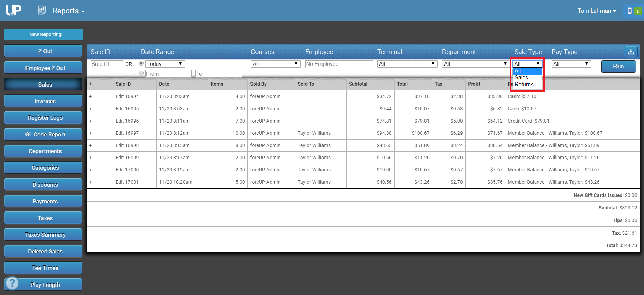Viewport: 644px width, 295px height.
Task: Click the From date input field
Action: (x=169, y=74)
